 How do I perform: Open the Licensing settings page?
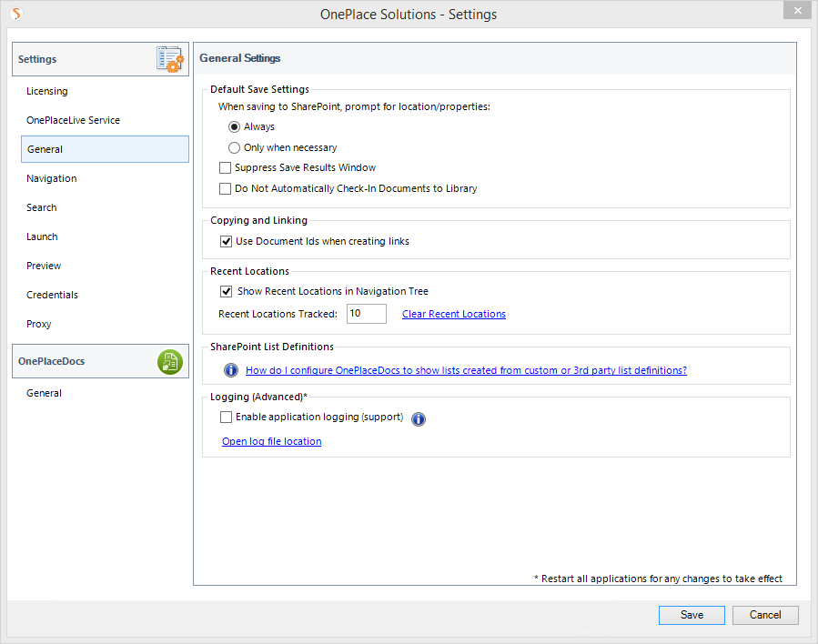pos(47,91)
